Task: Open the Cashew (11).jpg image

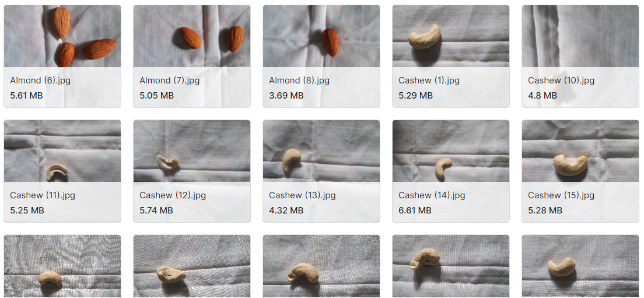Action: pyautogui.click(x=62, y=151)
